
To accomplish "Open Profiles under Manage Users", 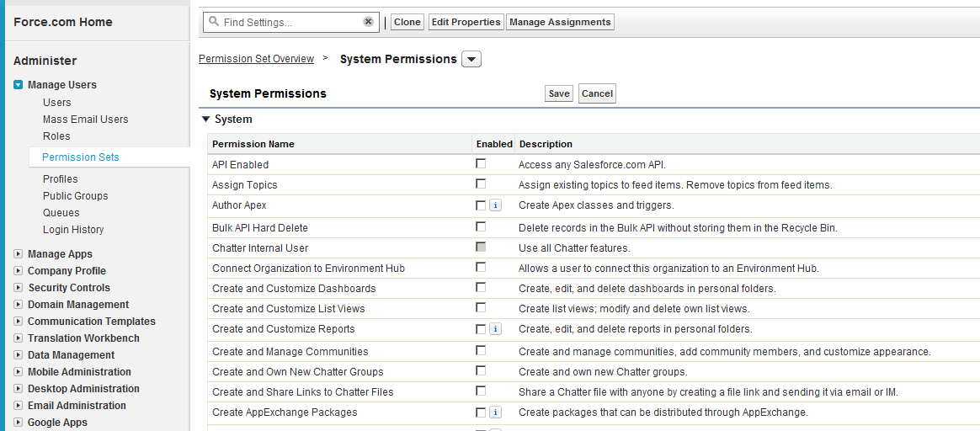I will pos(60,179).
